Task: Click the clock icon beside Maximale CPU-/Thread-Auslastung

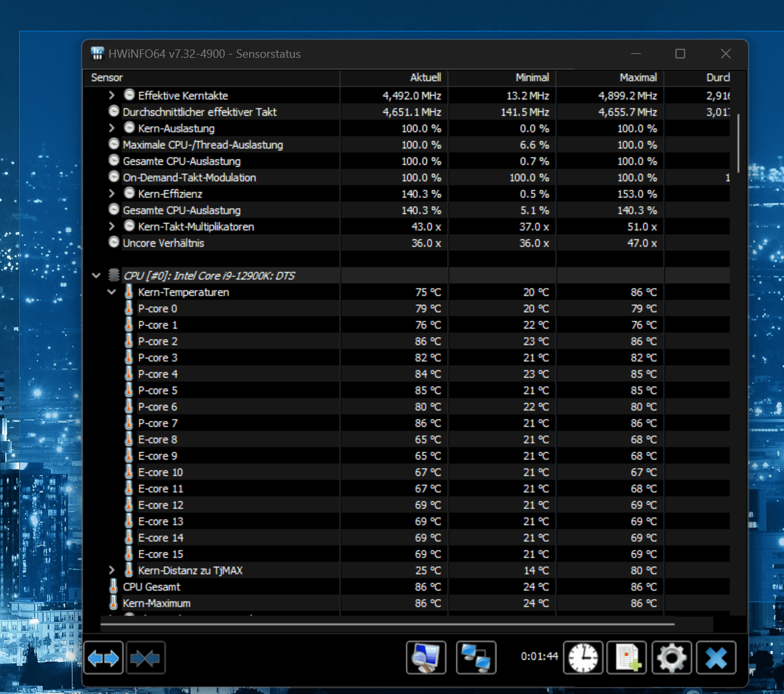Action: click(x=114, y=144)
